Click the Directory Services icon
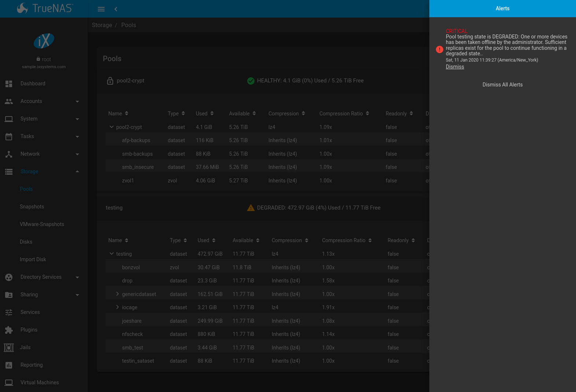576x392 pixels. pos(9,277)
